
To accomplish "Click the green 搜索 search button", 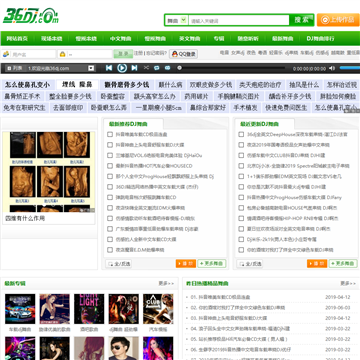I will click(301, 20).
